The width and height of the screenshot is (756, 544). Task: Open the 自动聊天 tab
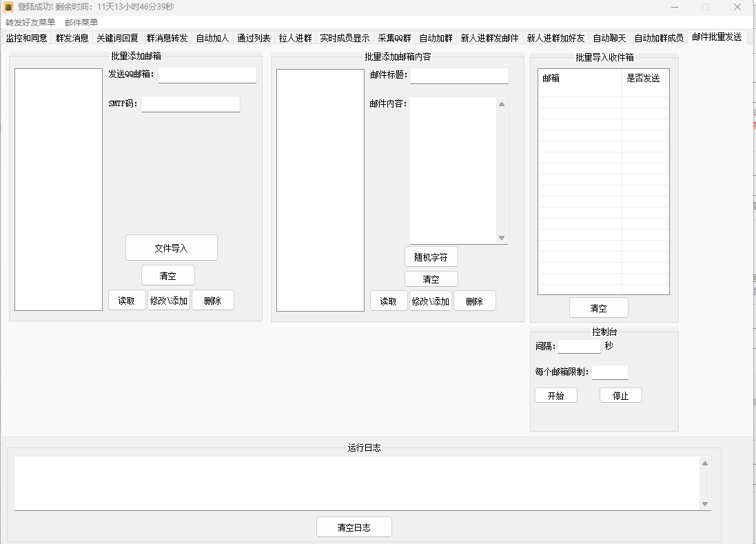(610, 38)
